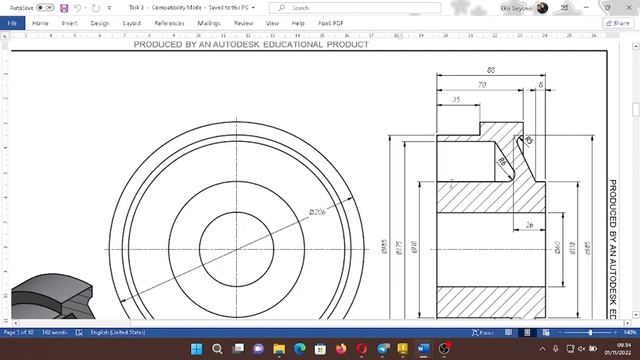640x360 pixels.
Task: Click the Share button
Action: pos(618,23)
